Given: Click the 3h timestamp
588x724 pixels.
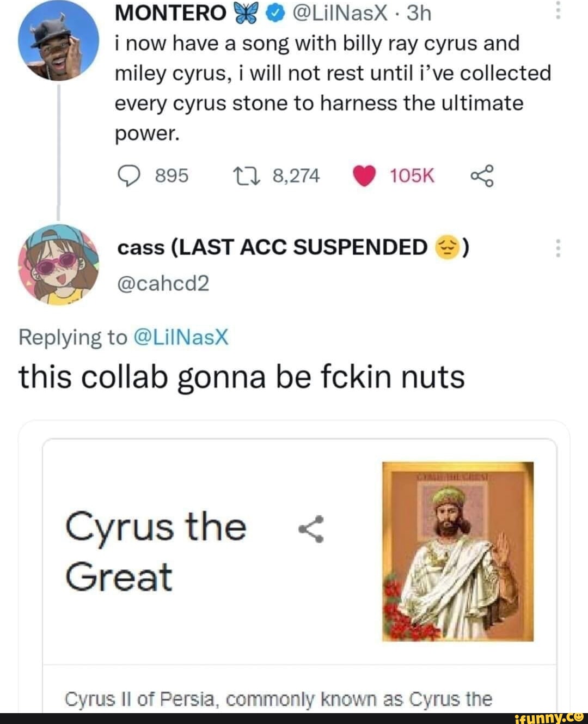Looking at the screenshot, I should click(419, 13).
